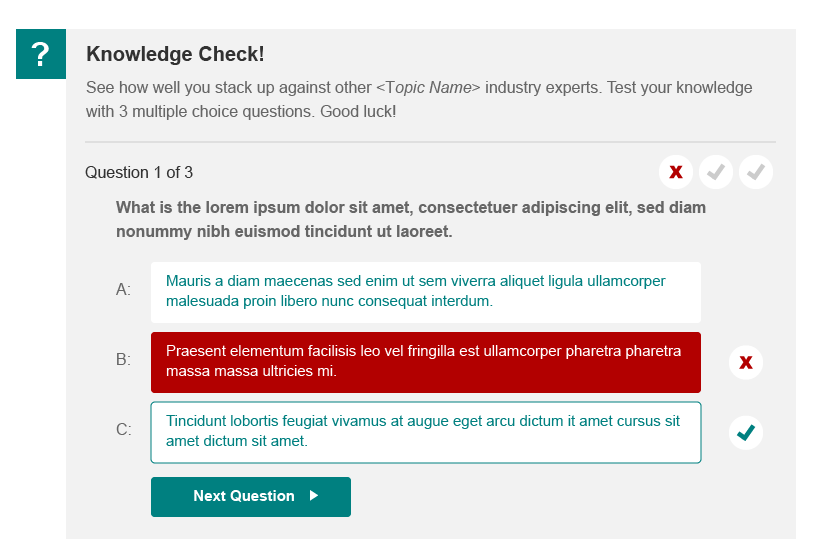
Task: Click the "C:" option label
Action: pyautogui.click(x=124, y=430)
